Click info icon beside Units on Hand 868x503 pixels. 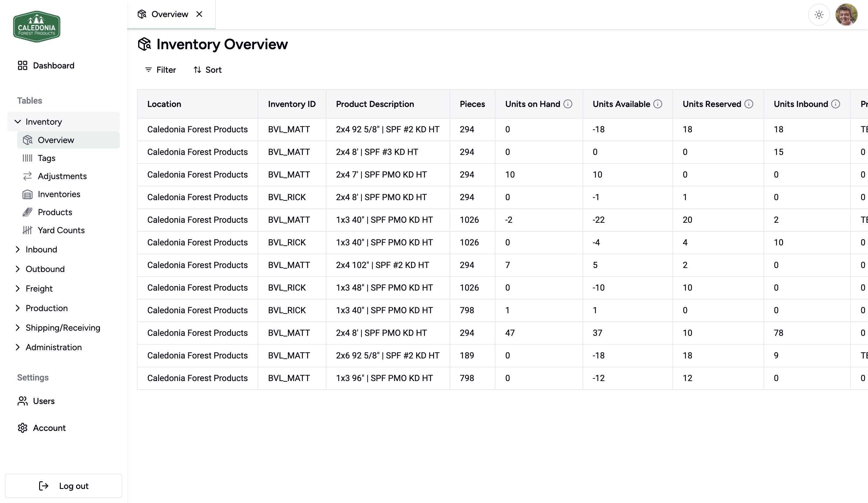568,104
